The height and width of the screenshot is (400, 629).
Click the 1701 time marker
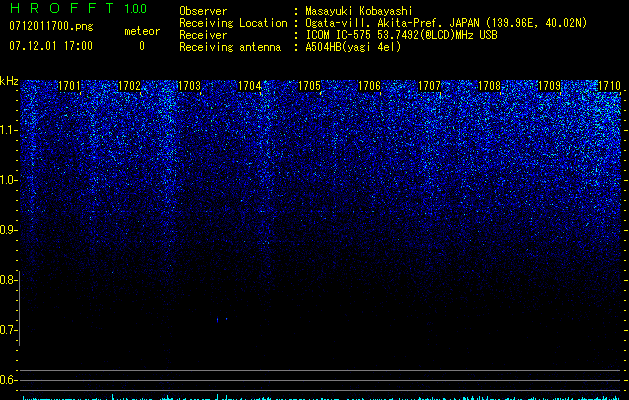pyautogui.click(x=69, y=86)
